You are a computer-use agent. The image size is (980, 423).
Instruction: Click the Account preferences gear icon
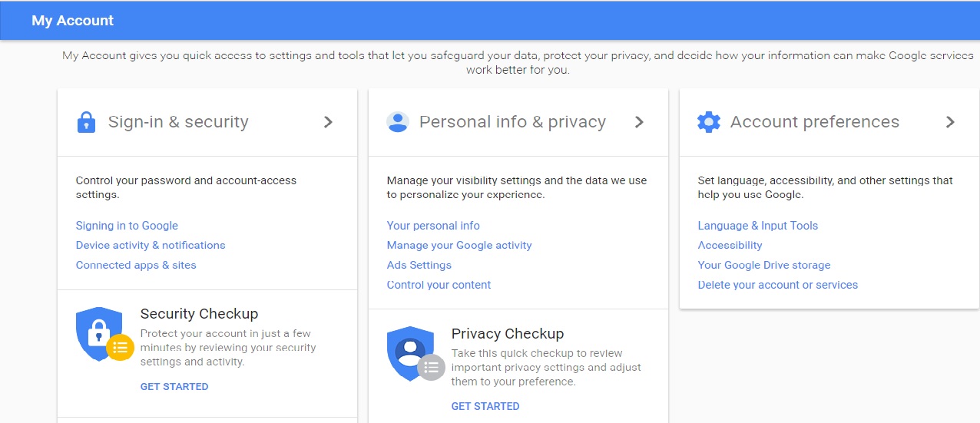point(709,122)
